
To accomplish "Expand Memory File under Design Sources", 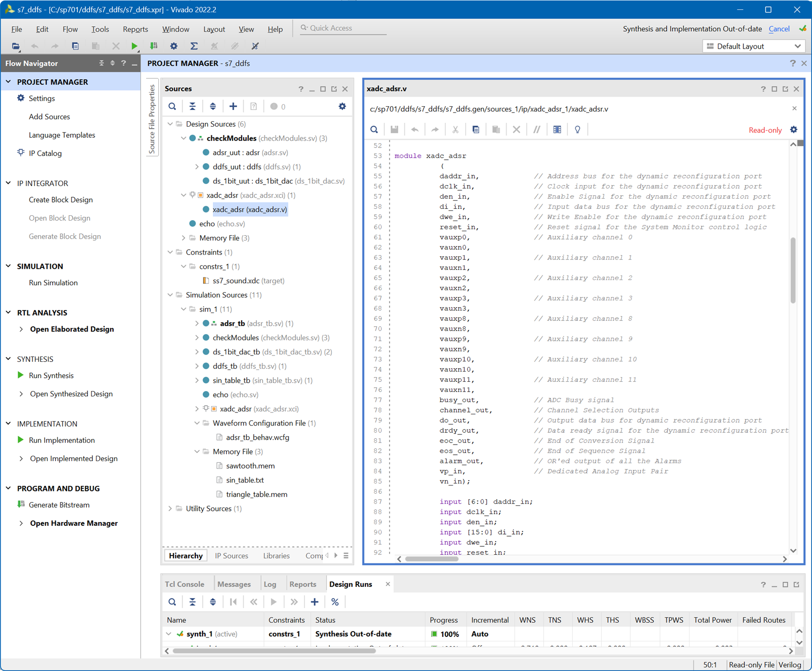I will (x=184, y=238).
